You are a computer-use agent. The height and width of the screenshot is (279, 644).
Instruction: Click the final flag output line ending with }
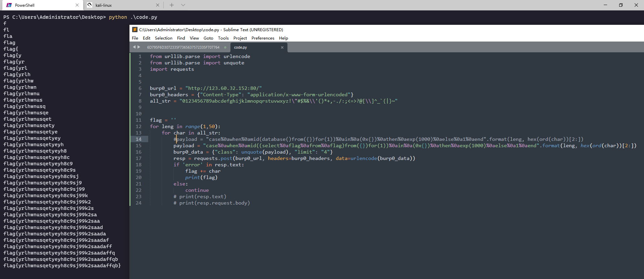point(62,266)
